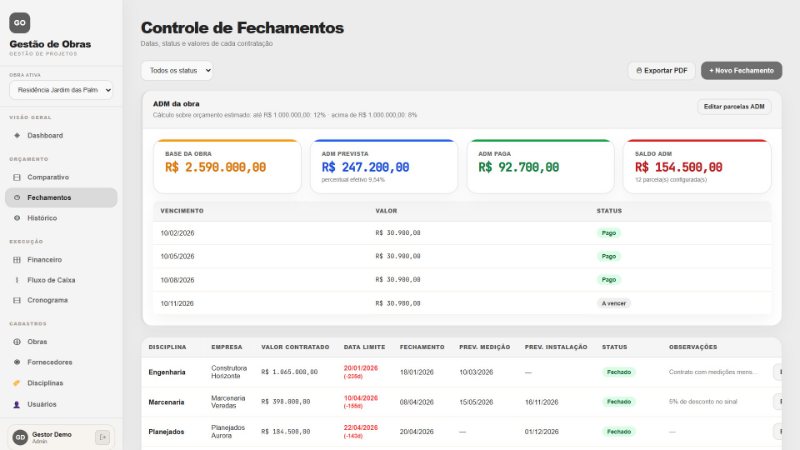Click Planejados Aurora company name
Screen dimensions: 800x450
coord(228,432)
